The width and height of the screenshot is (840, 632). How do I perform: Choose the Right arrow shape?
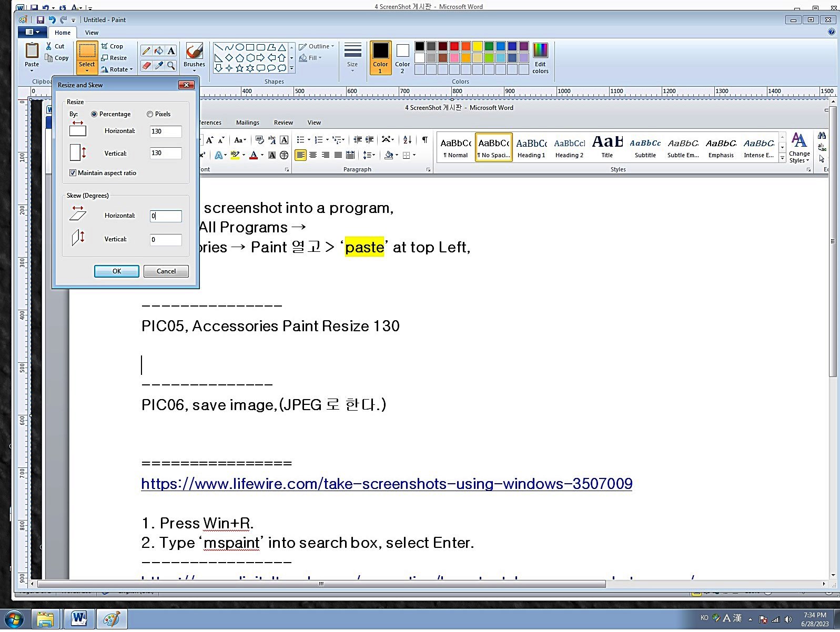(260, 58)
